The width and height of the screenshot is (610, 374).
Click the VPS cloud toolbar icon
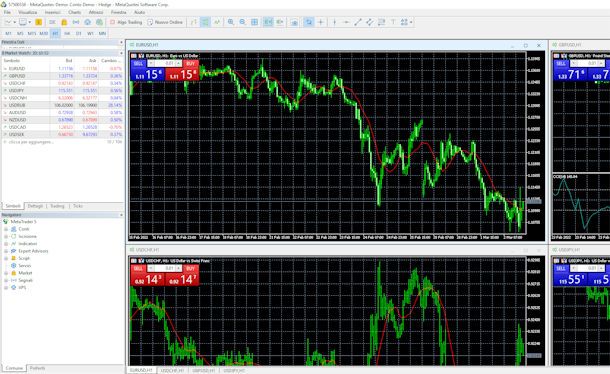point(88,22)
